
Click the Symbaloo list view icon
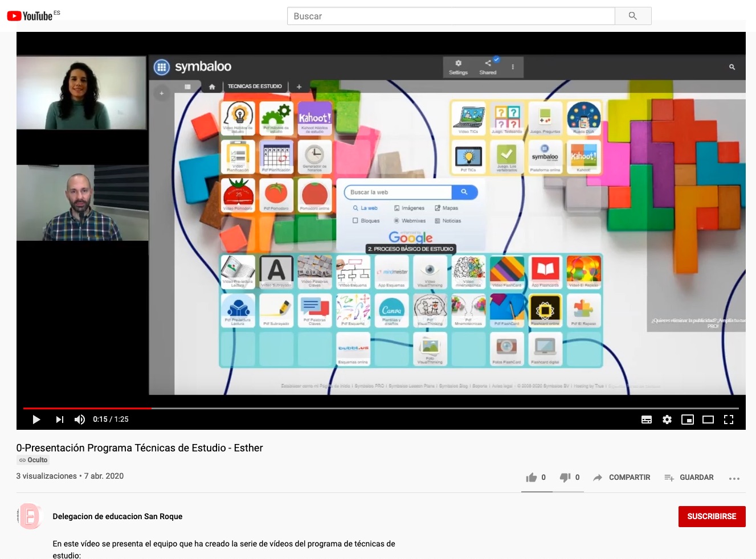click(187, 87)
